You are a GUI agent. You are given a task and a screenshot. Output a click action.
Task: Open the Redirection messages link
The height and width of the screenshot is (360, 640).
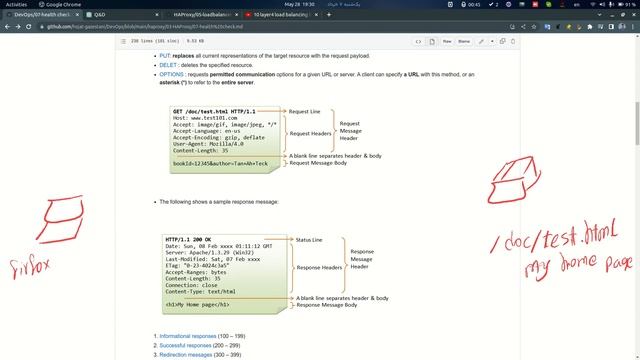[x=186, y=355]
